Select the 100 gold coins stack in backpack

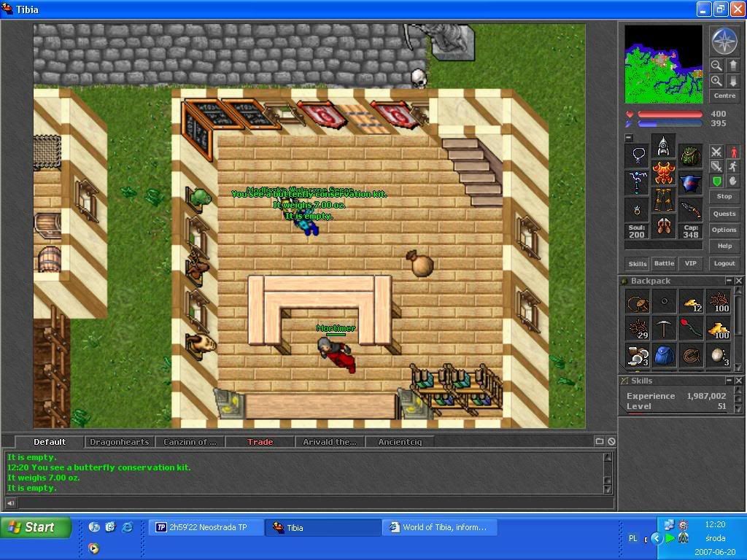pos(718,329)
